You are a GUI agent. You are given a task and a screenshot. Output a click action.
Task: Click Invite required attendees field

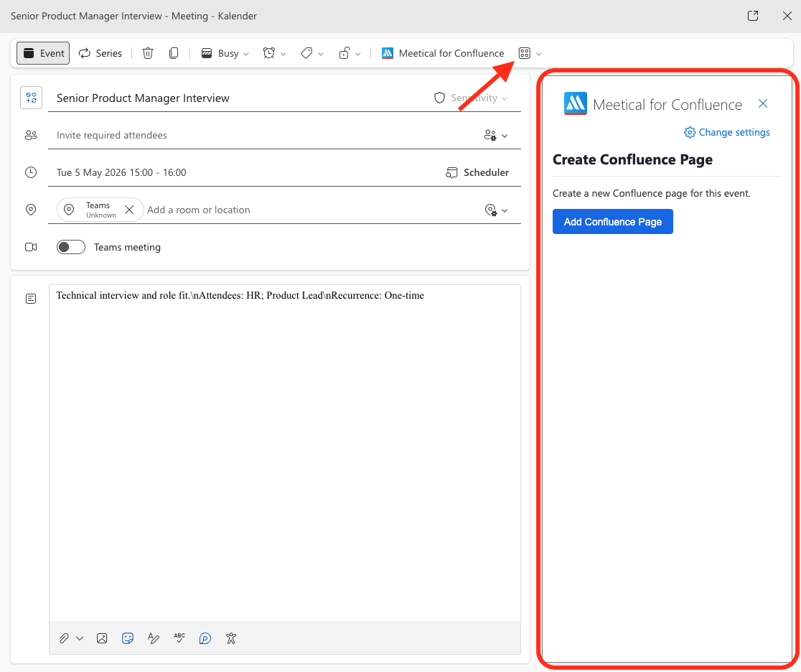point(266,136)
